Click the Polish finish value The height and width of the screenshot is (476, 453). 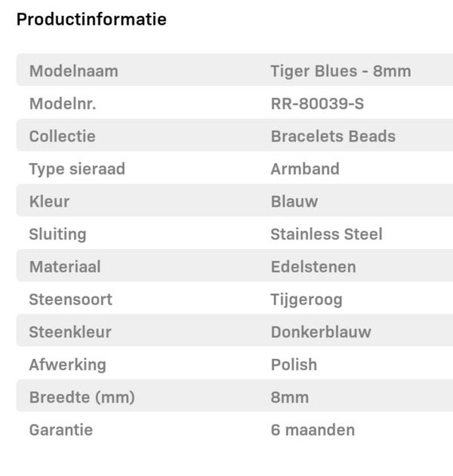pos(294,364)
